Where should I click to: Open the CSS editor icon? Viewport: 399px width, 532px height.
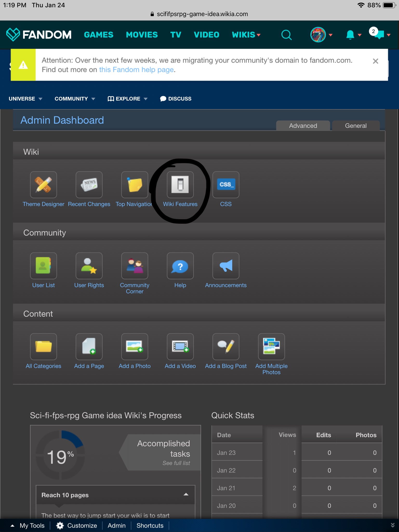(226, 185)
